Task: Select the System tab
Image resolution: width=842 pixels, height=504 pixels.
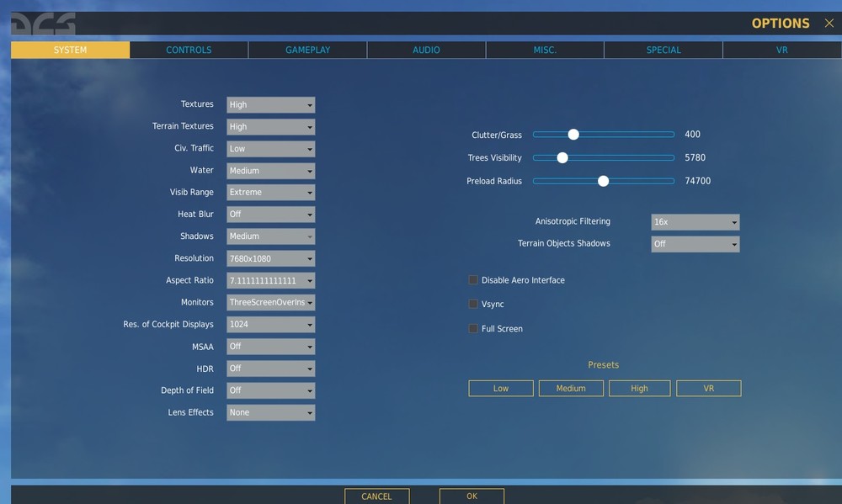Action: 71,50
